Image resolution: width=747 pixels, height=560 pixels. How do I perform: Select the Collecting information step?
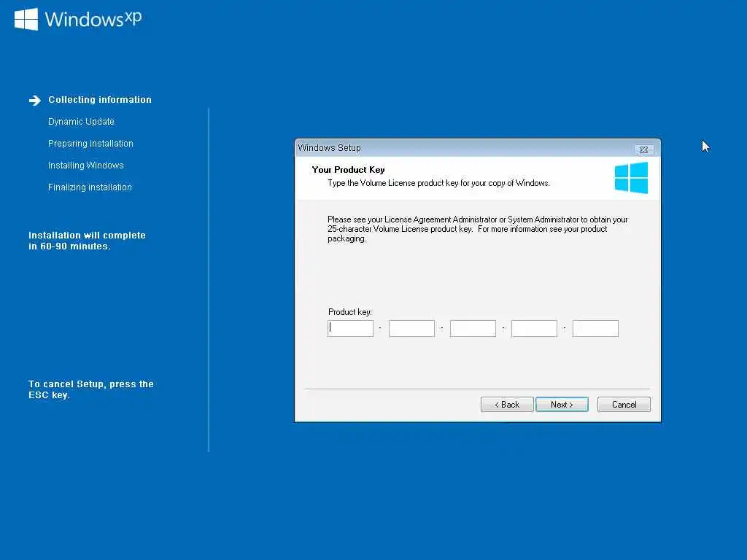click(x=100, y=99)
